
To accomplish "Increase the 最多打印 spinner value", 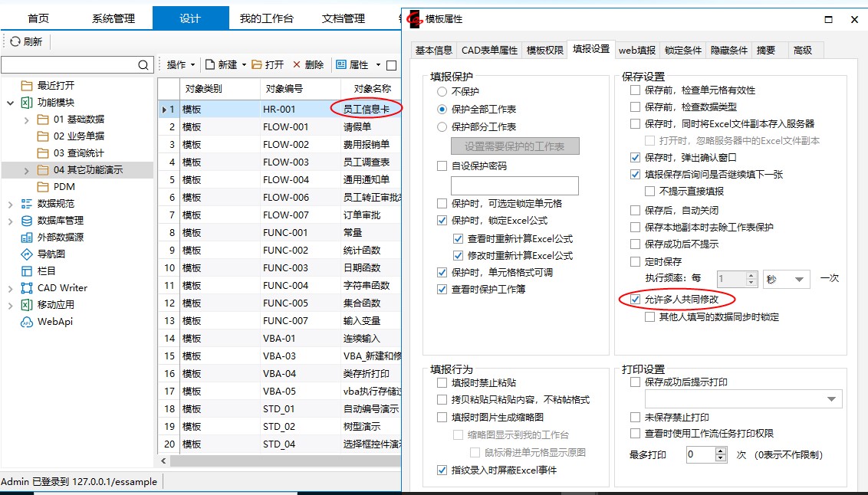I will click(720, 451).
